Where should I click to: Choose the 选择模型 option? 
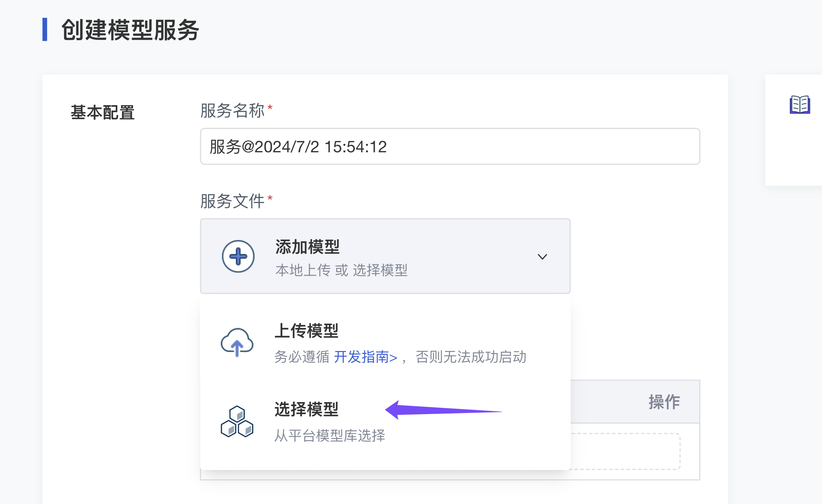pyautogui.click(x=307, y=409)
